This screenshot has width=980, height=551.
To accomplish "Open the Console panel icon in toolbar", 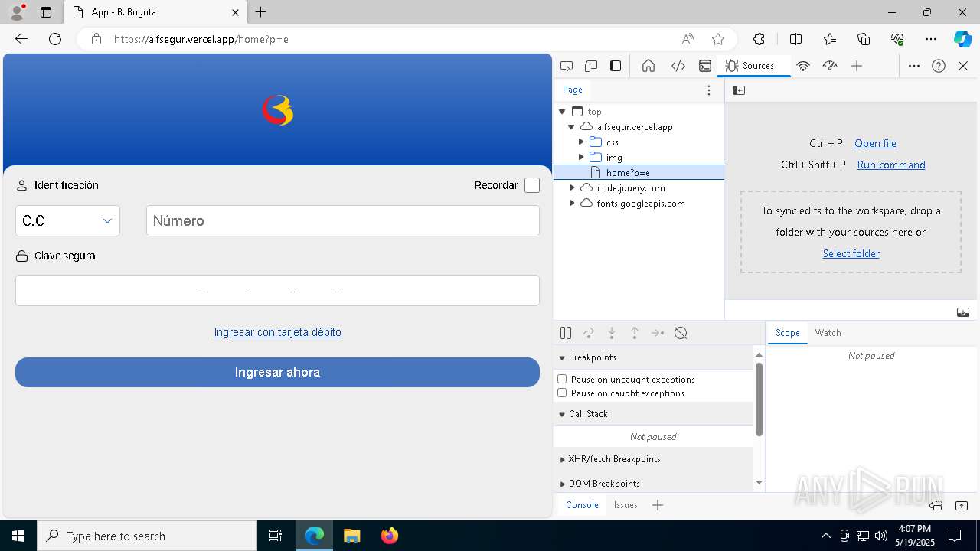I will pos(705,66).
